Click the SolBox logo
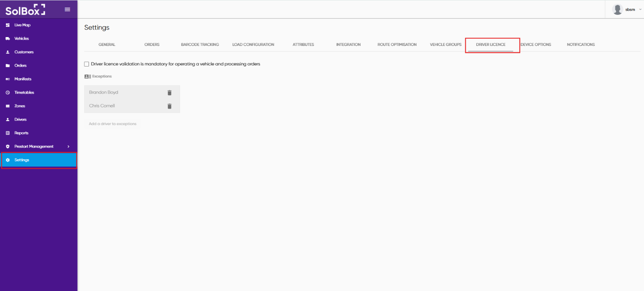This screenshot has height=291, width=644. coord(25,10)
